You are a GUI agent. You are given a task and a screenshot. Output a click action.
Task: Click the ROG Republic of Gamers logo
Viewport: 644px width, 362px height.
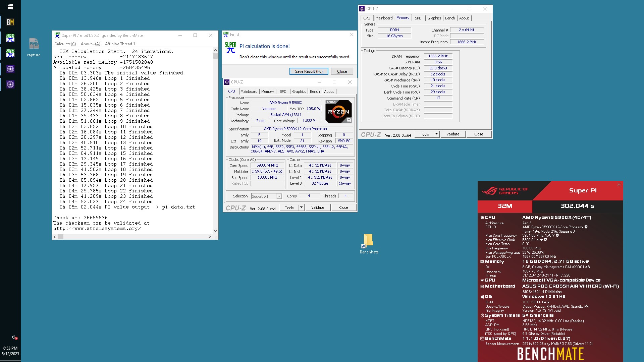pos(505,191)
